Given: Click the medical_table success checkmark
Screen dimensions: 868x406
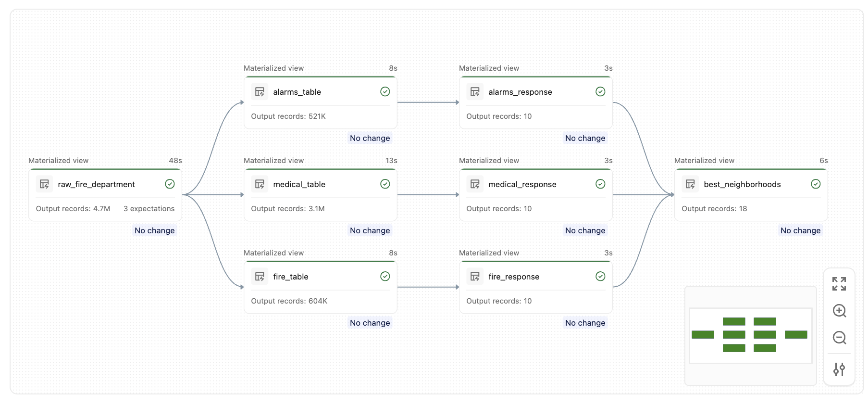Looking at the screenshot, I should coord(385,184).
